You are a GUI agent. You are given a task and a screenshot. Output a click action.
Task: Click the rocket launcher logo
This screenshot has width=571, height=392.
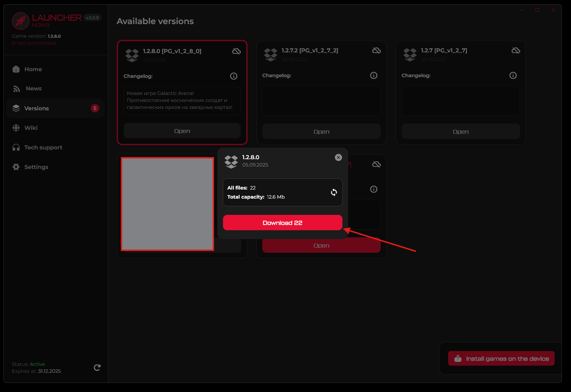(21, 21)
